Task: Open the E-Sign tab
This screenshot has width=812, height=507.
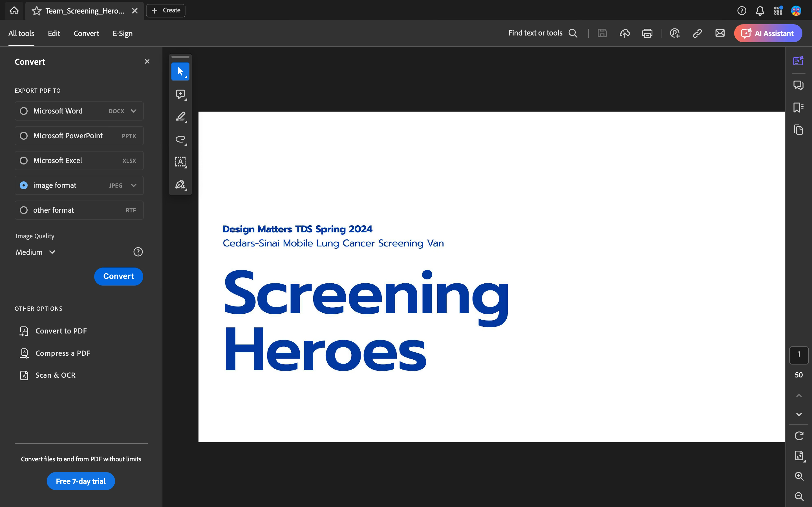Action: click(122, 33)
